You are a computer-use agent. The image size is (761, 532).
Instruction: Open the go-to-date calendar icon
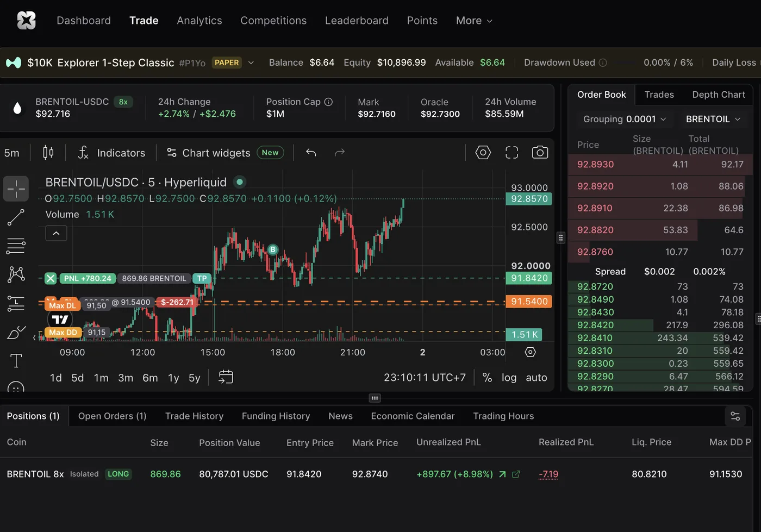click(226, 377)
